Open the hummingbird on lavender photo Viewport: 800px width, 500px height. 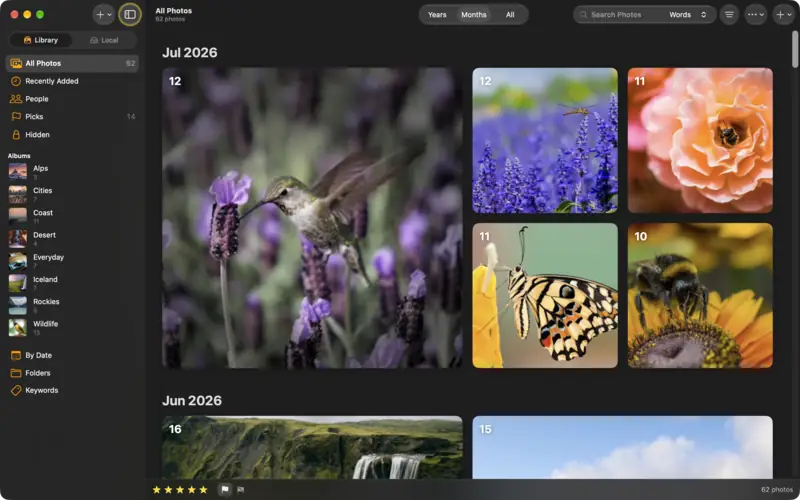click(312, 218)
